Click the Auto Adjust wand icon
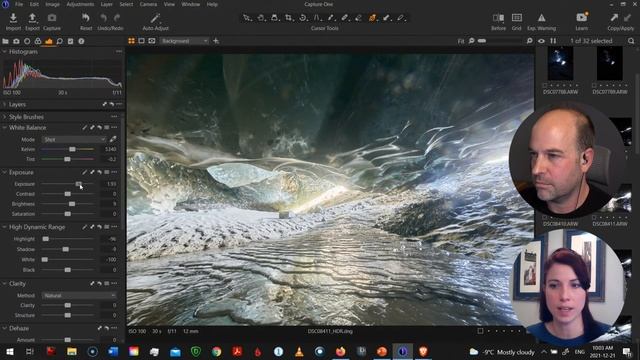Image resolution: width=640 pixels, height=360 pixels. click(155, 18)
